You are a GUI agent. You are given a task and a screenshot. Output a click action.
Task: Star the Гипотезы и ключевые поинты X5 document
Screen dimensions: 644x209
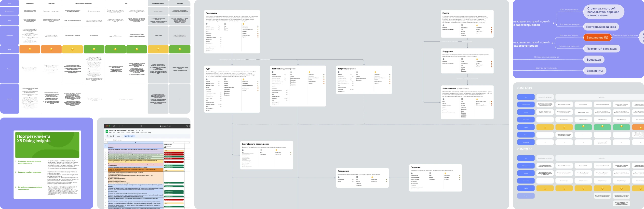click(x=136, y=131)
